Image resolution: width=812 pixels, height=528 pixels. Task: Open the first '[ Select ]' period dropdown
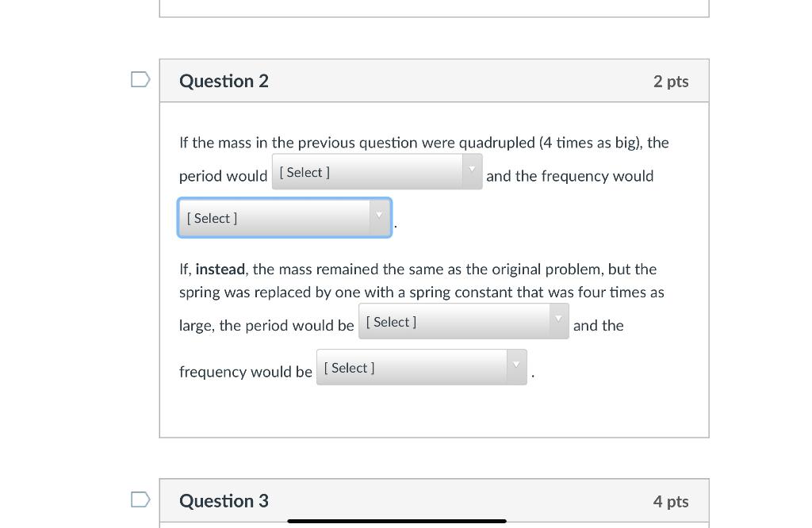(x=365, y=170)
